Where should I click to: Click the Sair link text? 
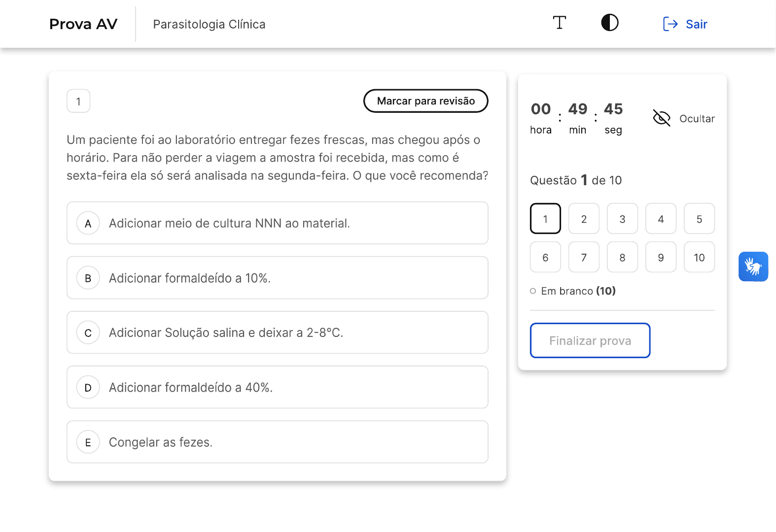696,24
